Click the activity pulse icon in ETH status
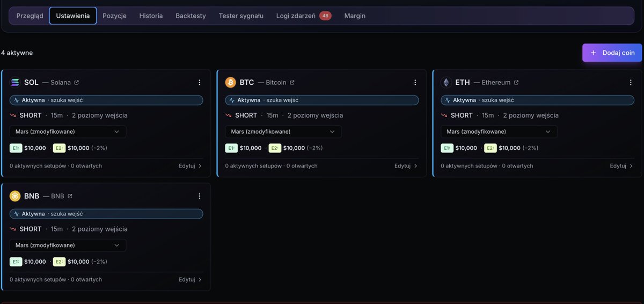644x304 pixels. (x=447, y=100)
